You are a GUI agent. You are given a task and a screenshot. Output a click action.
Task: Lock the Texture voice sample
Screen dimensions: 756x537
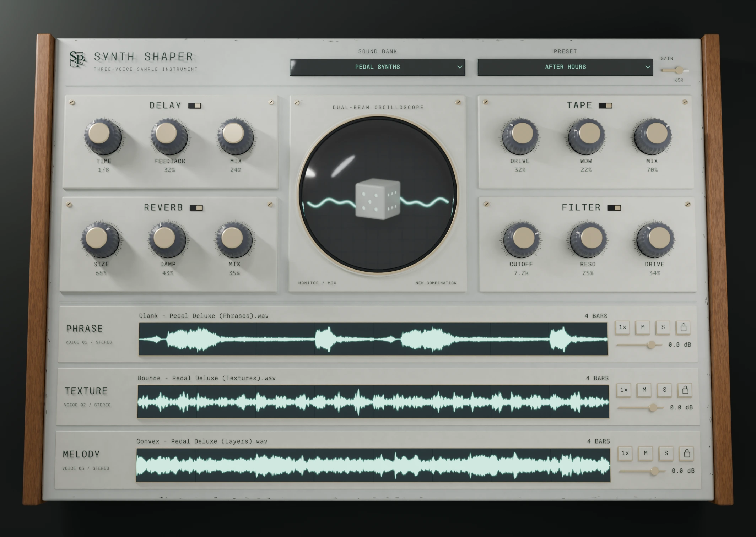click(x=685, y=390)
